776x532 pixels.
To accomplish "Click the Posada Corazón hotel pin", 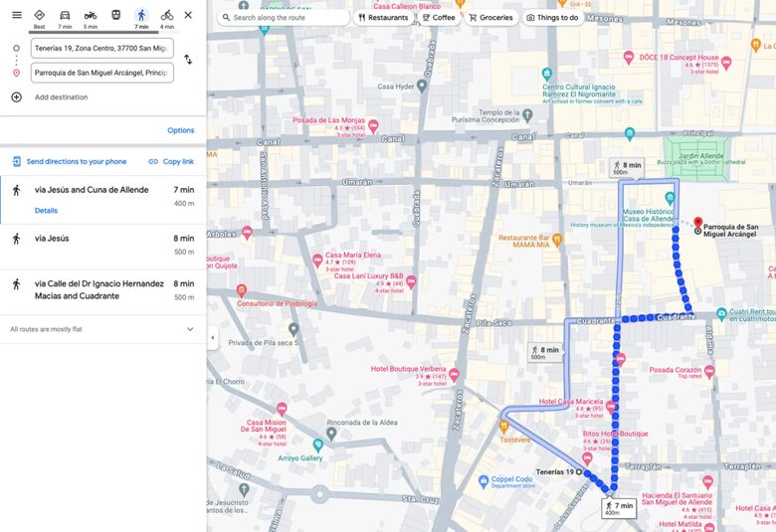I will click(709, 372).
